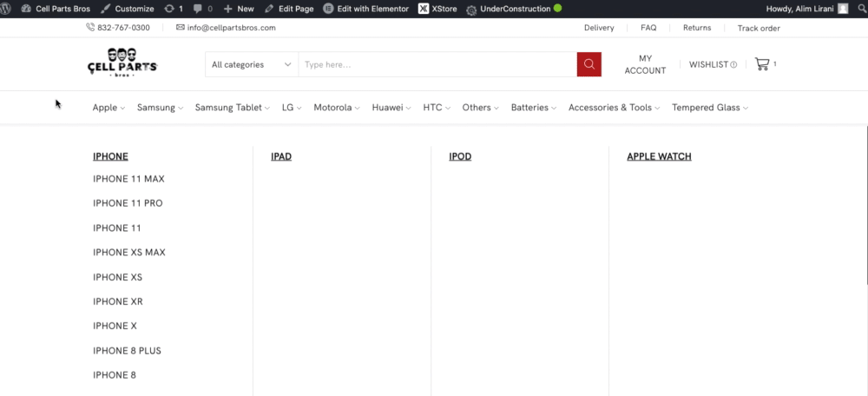Open the Edit Page pencil link
Viewport: 868px width, 396px height.
289,9
